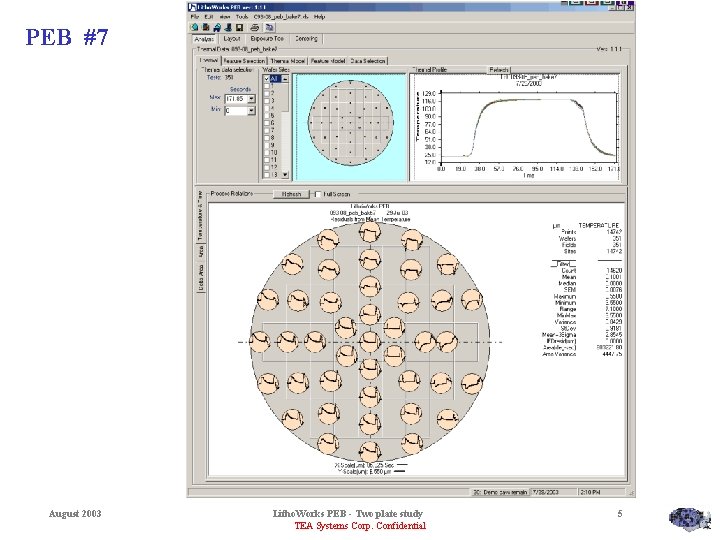
Task: Click the topmost site residual plot on the large wafer
Action: tap(370, 232)
